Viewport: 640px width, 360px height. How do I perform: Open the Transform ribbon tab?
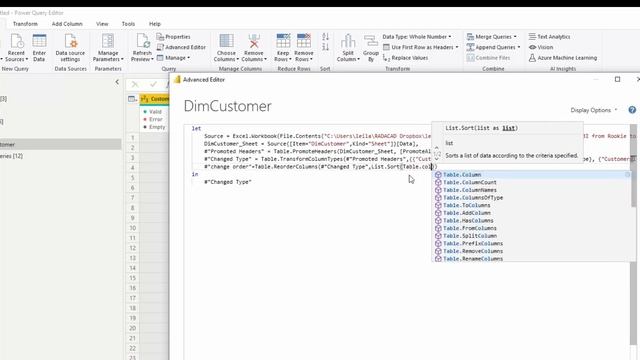(25, 24)
